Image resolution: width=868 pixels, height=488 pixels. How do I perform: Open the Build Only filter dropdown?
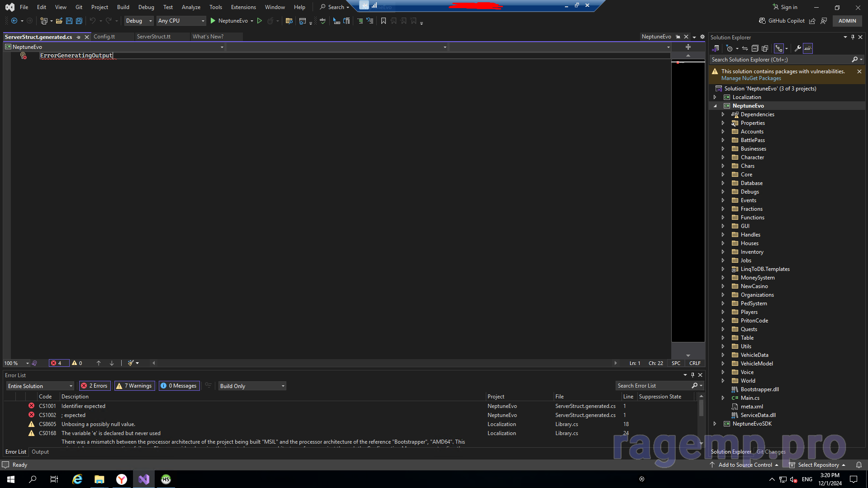click(252, 386)
